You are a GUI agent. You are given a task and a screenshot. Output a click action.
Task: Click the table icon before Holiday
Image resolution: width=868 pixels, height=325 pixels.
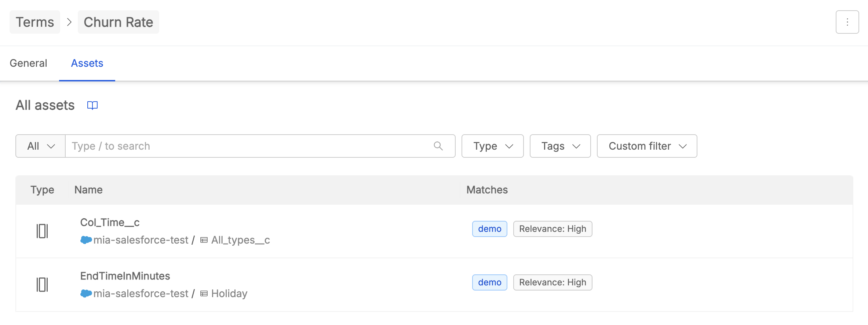click(x=204, y=294)
